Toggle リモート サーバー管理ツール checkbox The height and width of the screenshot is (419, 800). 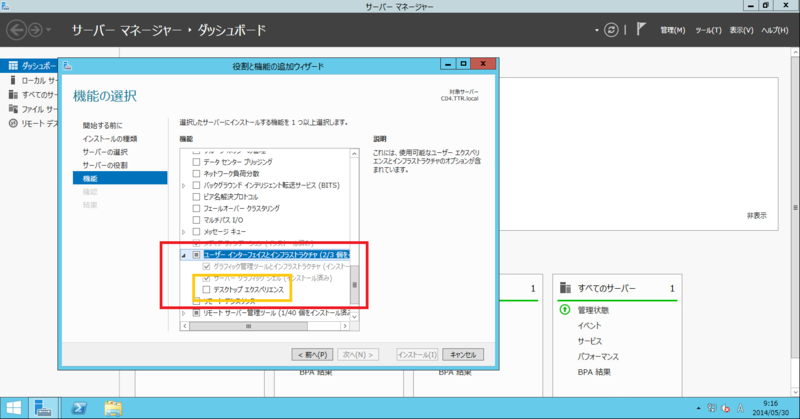coord(196,313)
